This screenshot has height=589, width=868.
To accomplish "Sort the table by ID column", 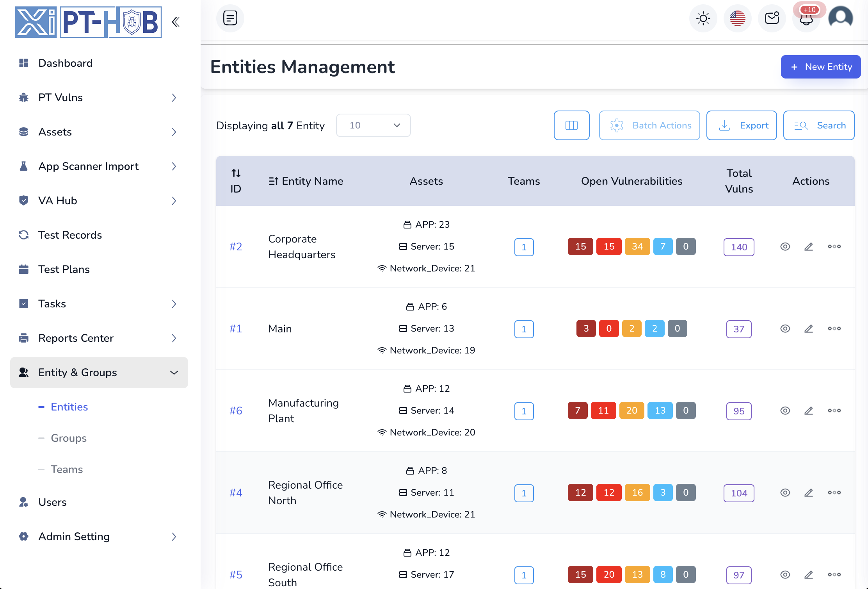I will point(236,181).
